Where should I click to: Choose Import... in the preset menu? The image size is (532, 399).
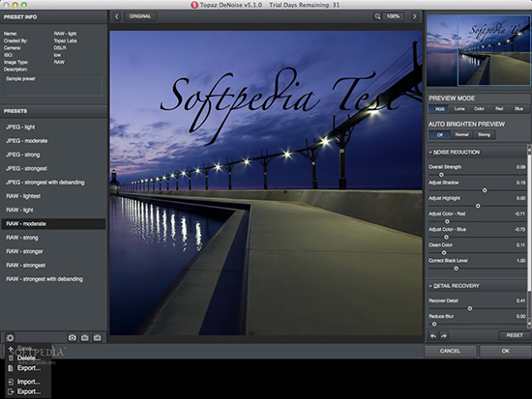(x=29, y=382)
